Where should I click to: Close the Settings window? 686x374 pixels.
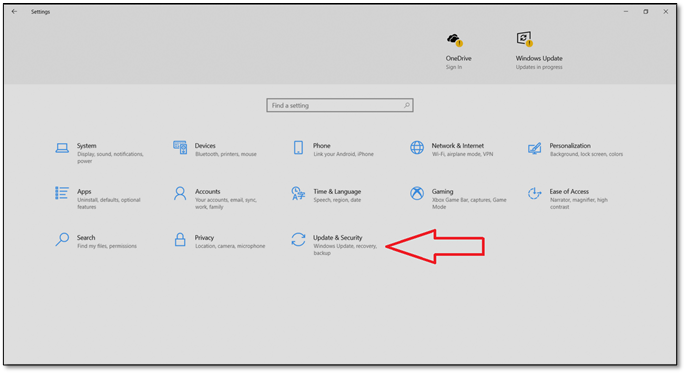[x=665, y=12]
